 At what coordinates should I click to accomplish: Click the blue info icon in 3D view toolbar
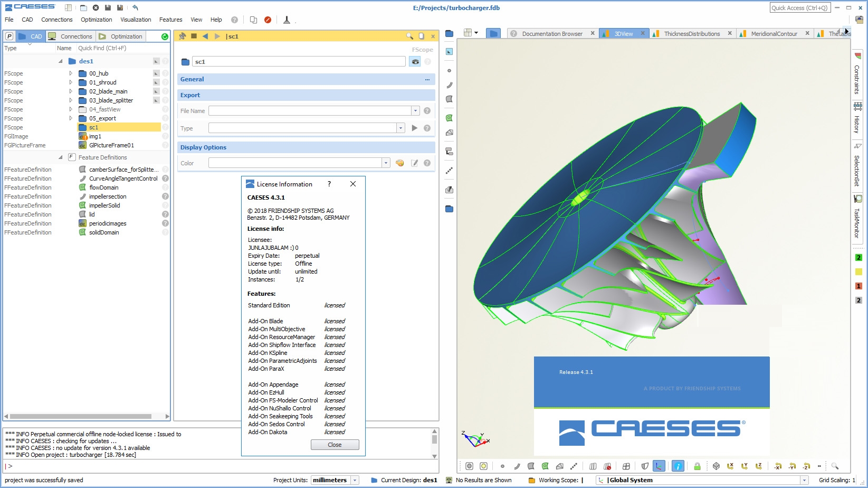point(678,466)
